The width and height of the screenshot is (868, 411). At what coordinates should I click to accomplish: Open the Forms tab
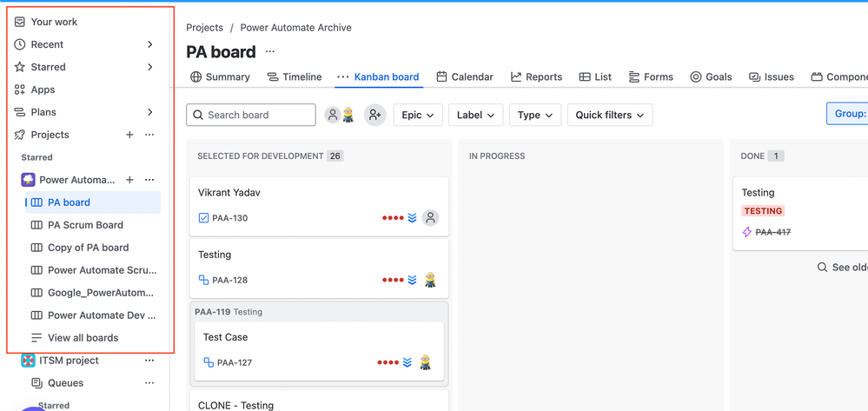[651, 77]
